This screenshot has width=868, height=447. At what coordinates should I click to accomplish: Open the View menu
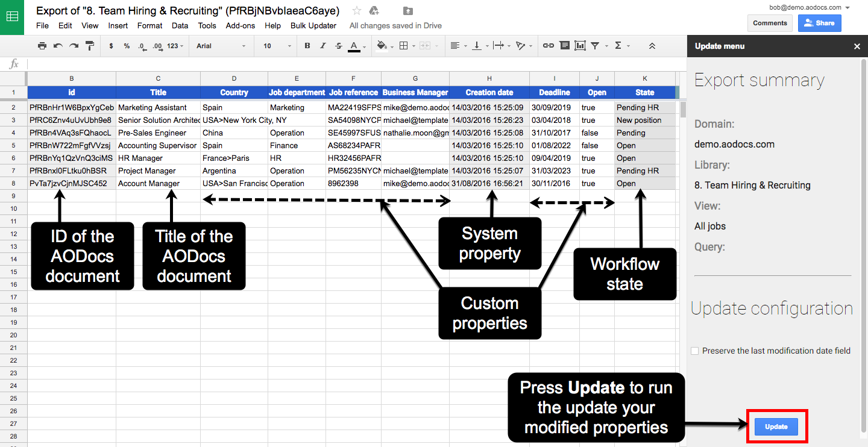click(90, 25)
